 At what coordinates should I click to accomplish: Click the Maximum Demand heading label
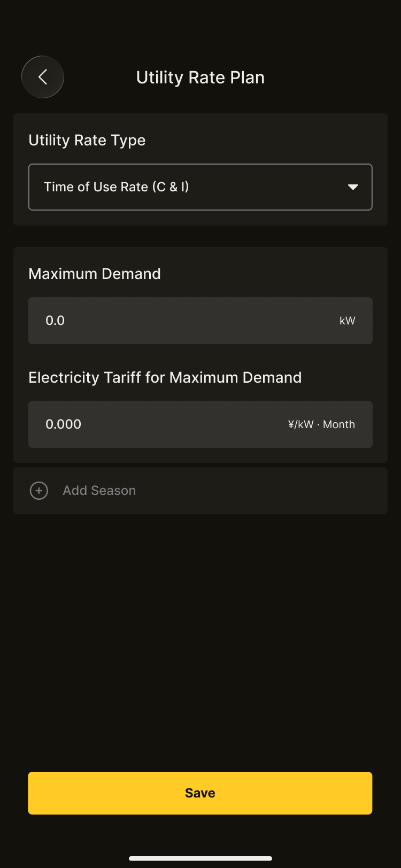pyautogui.click(x=95, y=274)
